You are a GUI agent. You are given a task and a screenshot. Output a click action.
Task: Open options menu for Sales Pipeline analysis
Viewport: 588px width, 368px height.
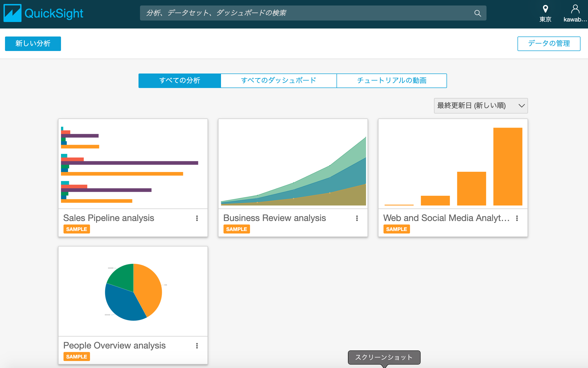coord(197,218)
